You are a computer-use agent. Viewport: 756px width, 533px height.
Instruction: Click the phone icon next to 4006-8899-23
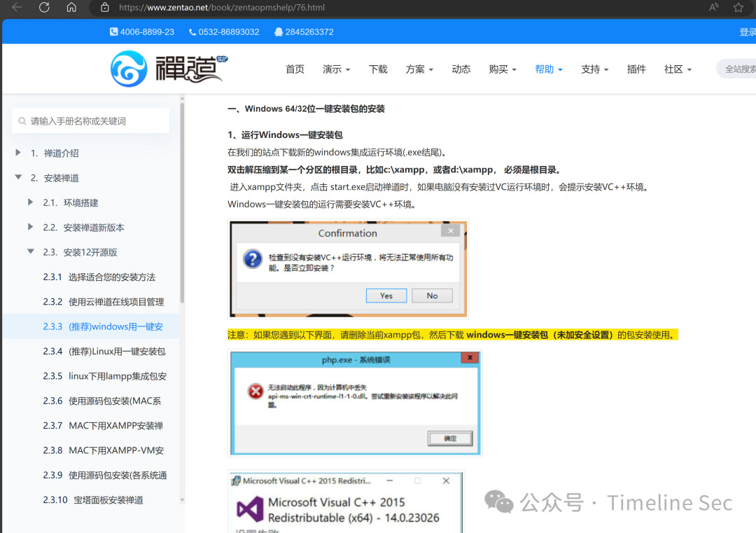114,32
